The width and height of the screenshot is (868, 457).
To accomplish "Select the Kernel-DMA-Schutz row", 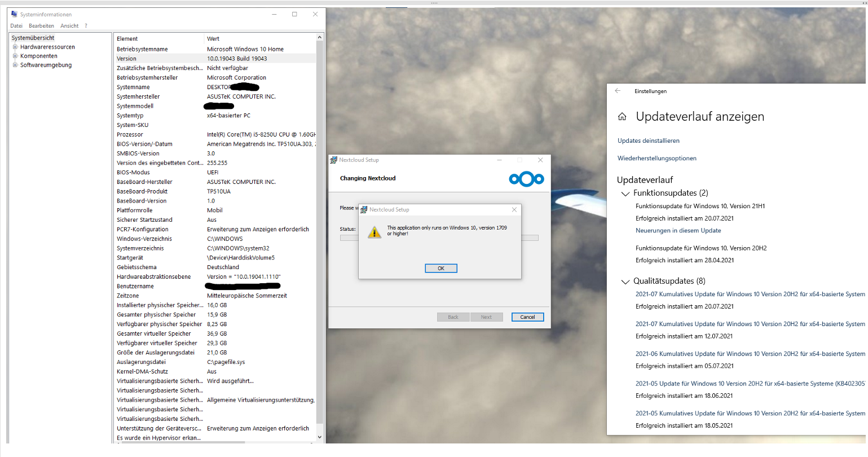I will tap(215, 372).
